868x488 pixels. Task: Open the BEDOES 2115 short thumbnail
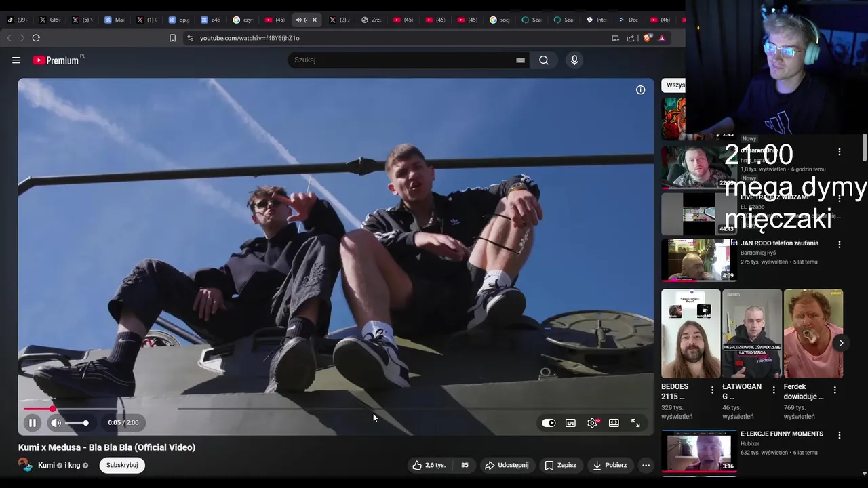(x=691, y=333)
